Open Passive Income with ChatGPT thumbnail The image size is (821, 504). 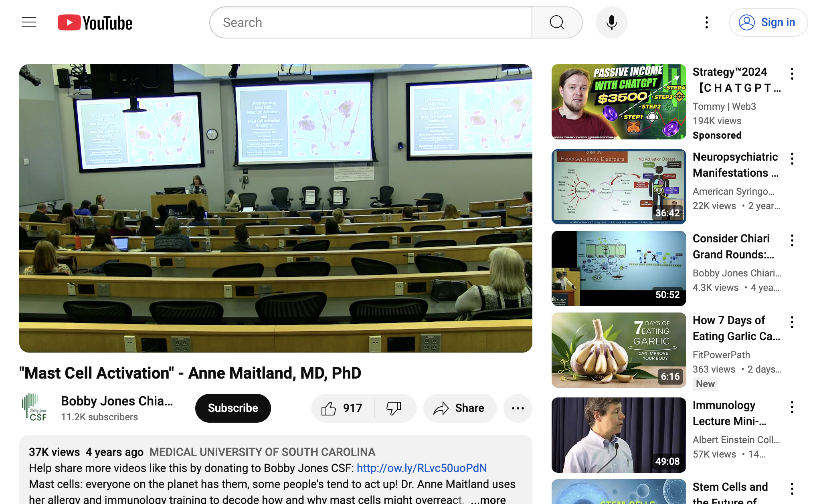(x=619, y=102)
